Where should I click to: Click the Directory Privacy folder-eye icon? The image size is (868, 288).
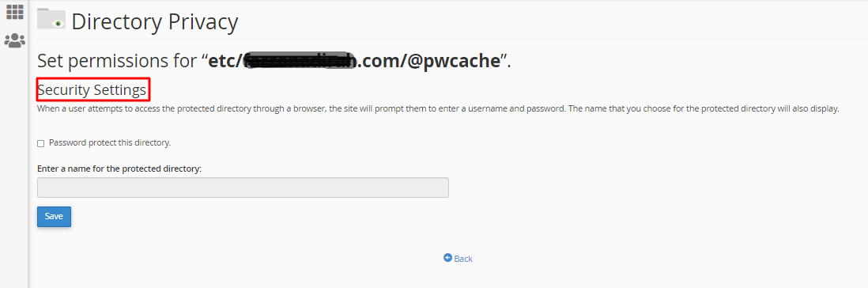click(51, 19)
